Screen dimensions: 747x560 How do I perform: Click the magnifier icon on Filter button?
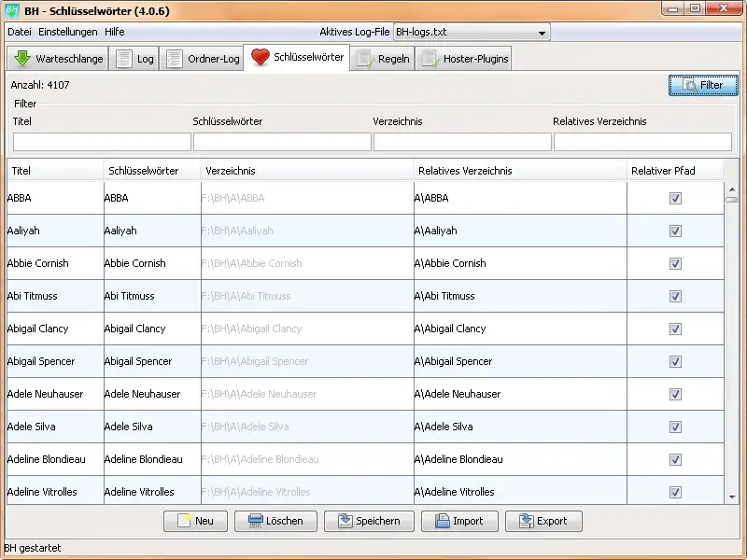(689, 85)
